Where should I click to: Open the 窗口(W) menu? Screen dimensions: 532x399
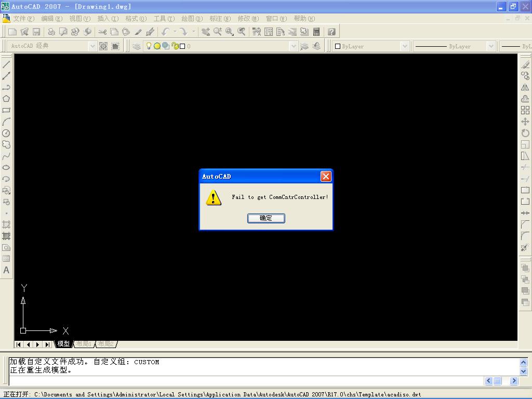[276, 19]
